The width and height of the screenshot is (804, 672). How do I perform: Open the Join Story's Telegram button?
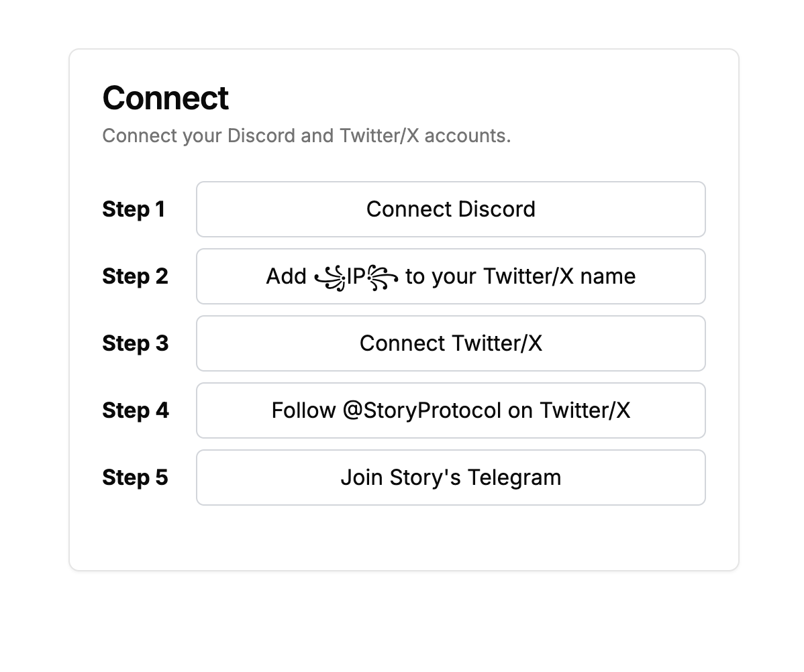(450, 478)
